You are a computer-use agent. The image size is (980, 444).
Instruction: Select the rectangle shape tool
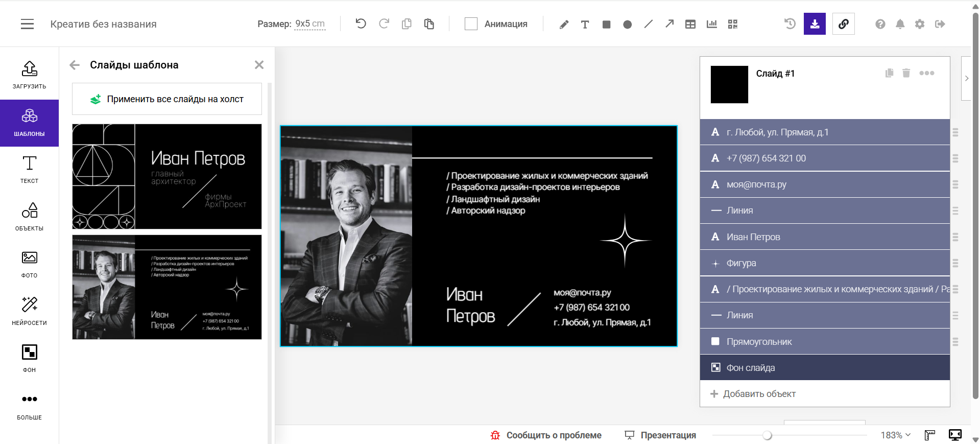click(x=606, y=25)
